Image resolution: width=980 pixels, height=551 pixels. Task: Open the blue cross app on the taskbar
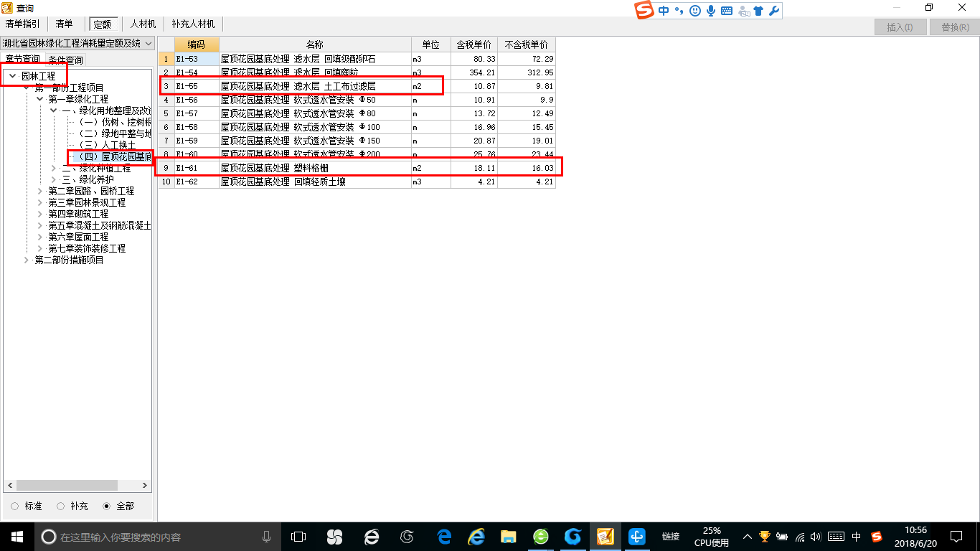tap(637, 537)
